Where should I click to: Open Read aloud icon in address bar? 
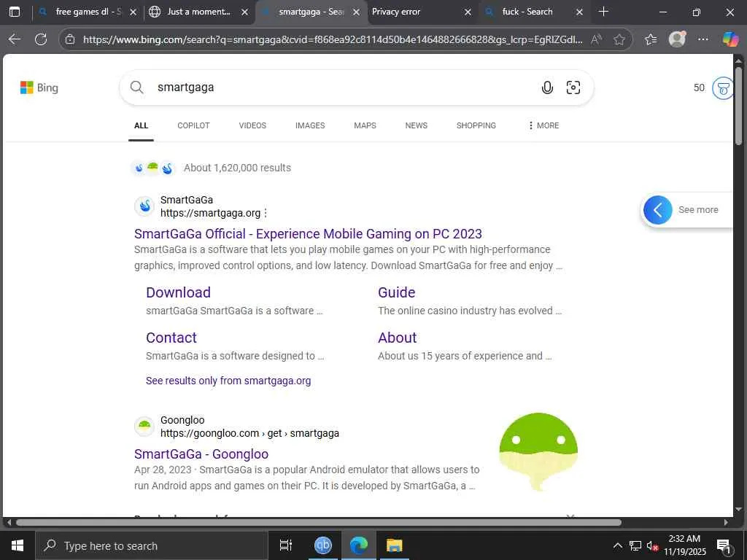[596, 39]
